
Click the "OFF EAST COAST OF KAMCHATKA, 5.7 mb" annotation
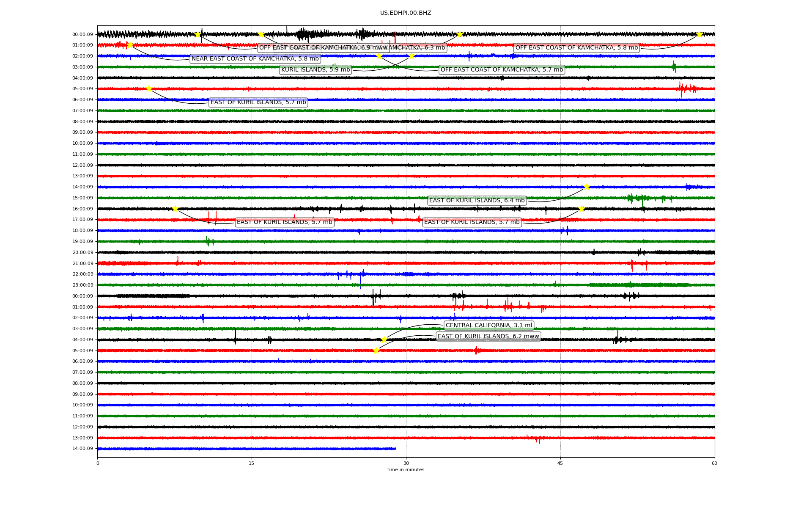point(502,70)
